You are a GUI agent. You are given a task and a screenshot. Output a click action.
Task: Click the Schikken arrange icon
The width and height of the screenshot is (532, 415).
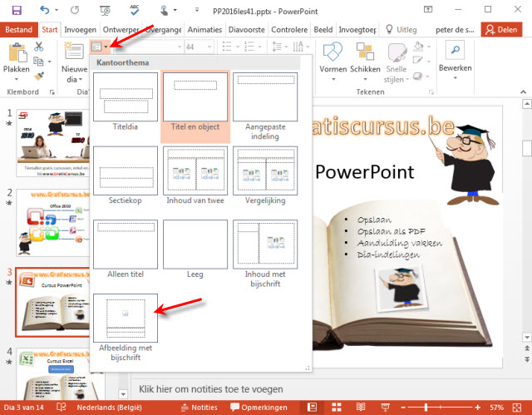pyautogui.click(x=365, y=52)
